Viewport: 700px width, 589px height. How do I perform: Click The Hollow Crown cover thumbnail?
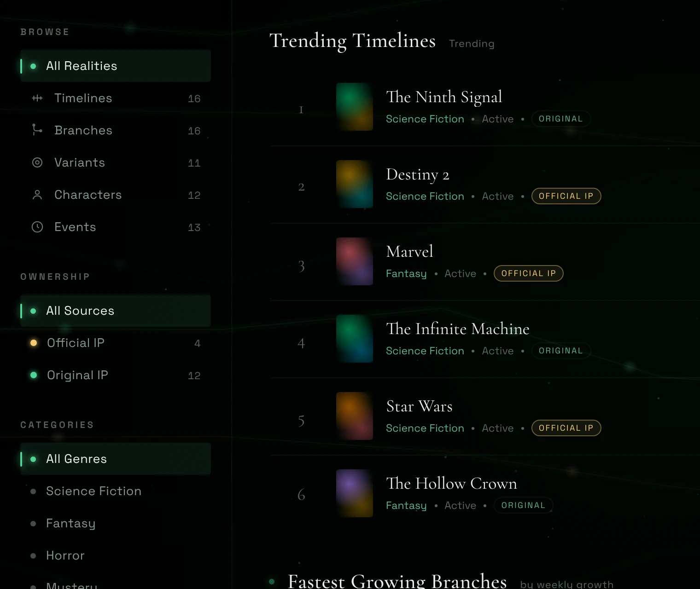click(x=355, y=493)
